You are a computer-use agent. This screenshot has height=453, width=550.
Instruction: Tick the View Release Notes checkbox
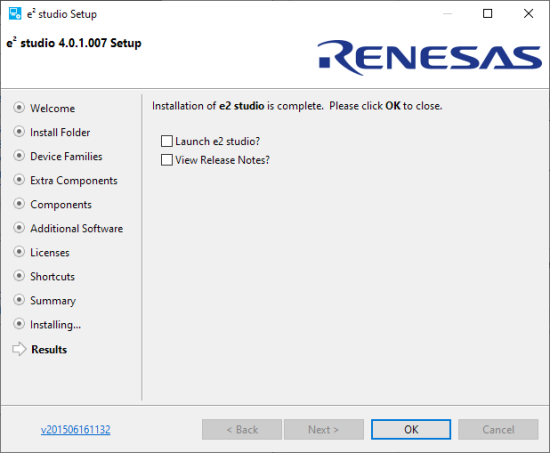point(167,160)
